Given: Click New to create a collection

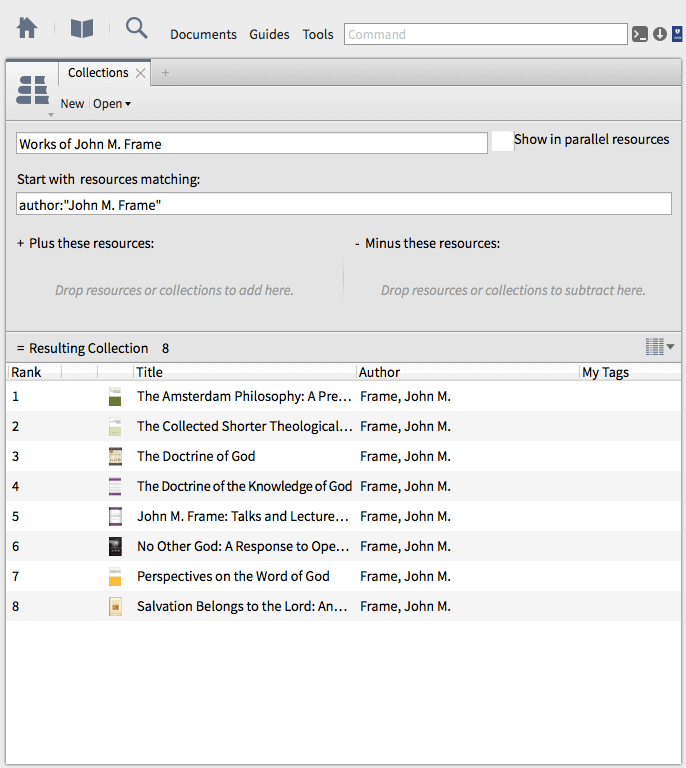Looking at the screenshot, I should click(72, 104).
